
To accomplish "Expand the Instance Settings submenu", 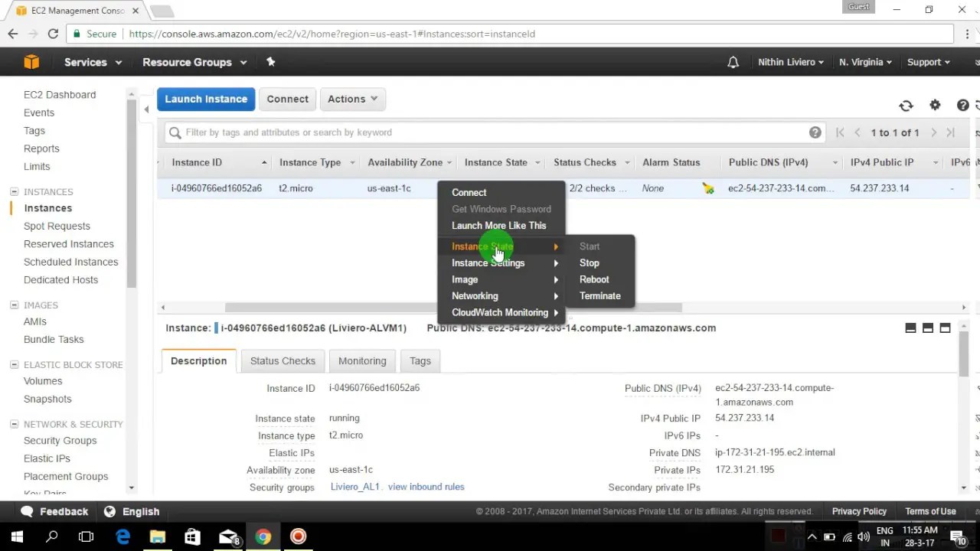I will (x=488, y=262).
